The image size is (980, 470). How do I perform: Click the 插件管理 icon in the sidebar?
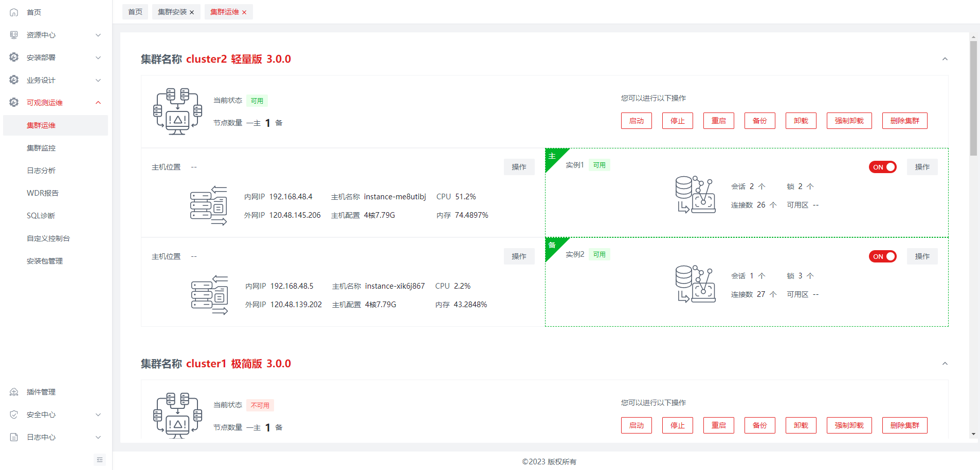(14, 392)
